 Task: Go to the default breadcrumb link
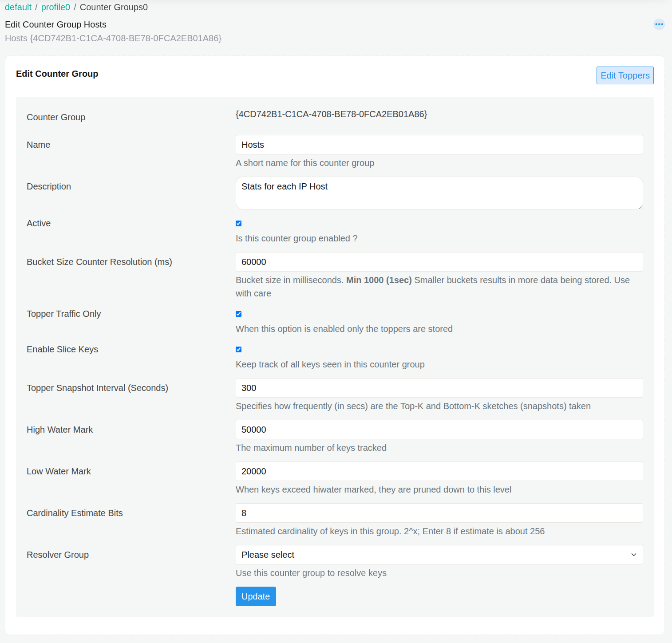pyautogui.click(x=18, y=7)
